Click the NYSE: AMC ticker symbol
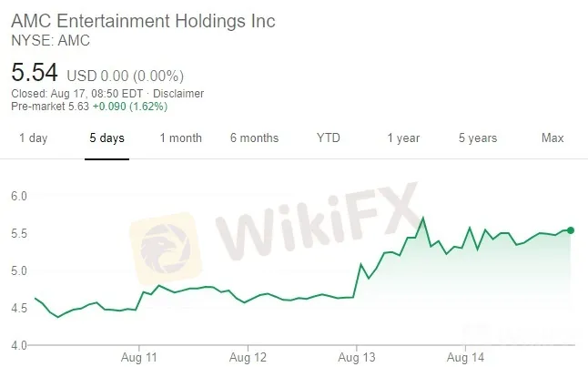This screenshot has width=588, height=367. pos(50,40)
